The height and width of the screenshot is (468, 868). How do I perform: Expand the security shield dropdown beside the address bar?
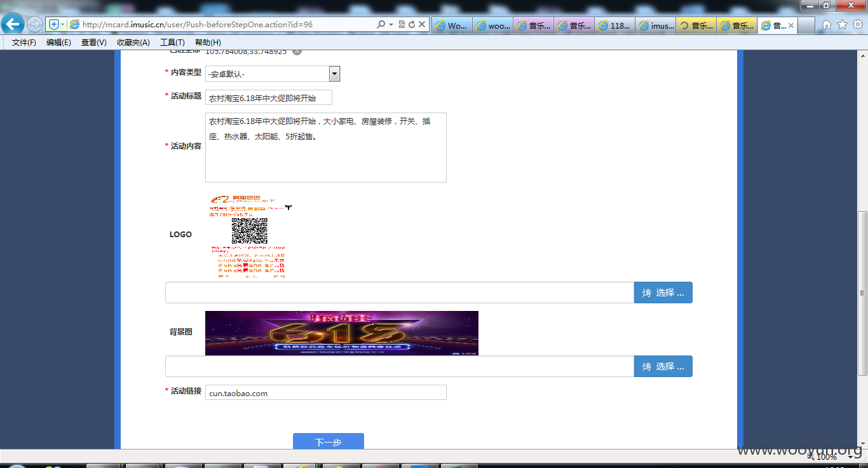62,25
